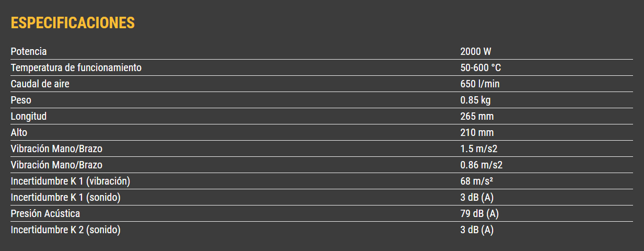Select the Longitud row label

click(x=29, y=117)
